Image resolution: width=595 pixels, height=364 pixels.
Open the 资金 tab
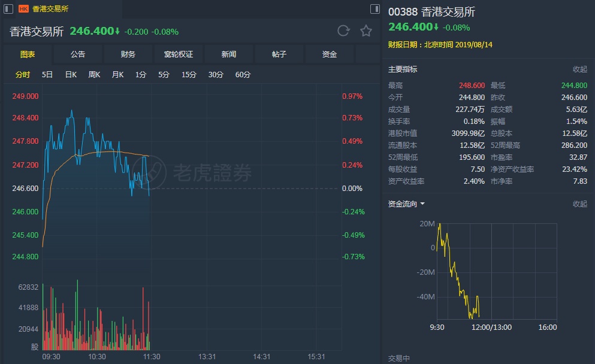[330, 54]
